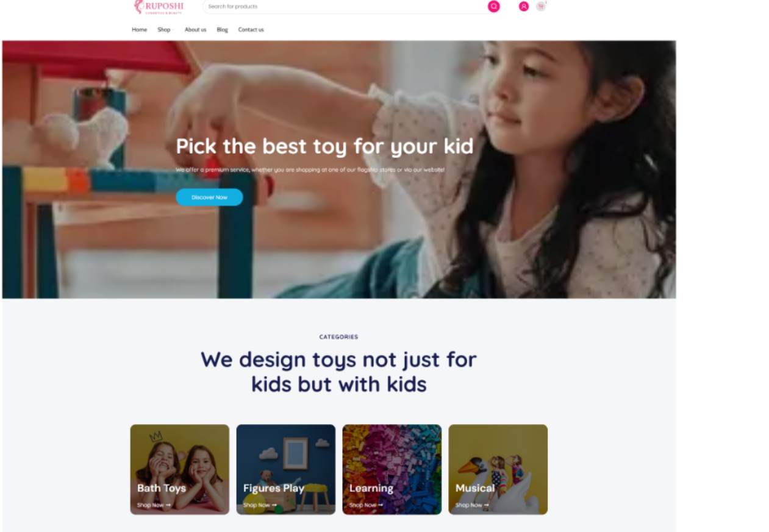The image size is (769, 532).
Task: Click the Ruposhi logo
Action: pyautogui.click(x=159, y=7)
